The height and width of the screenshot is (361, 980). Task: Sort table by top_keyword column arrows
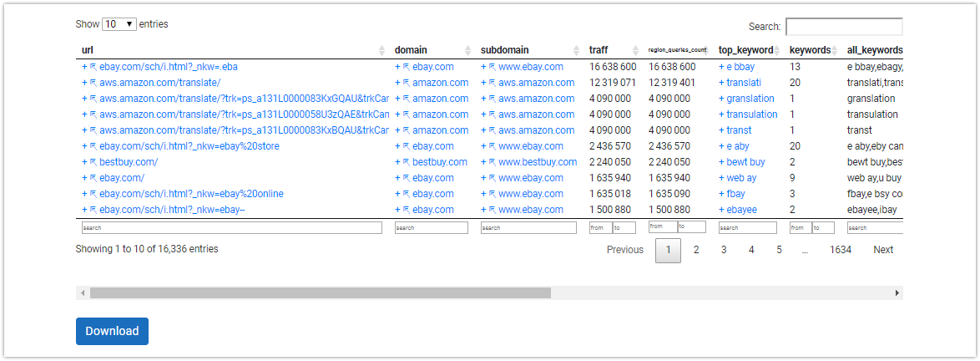tap(777, 51)
